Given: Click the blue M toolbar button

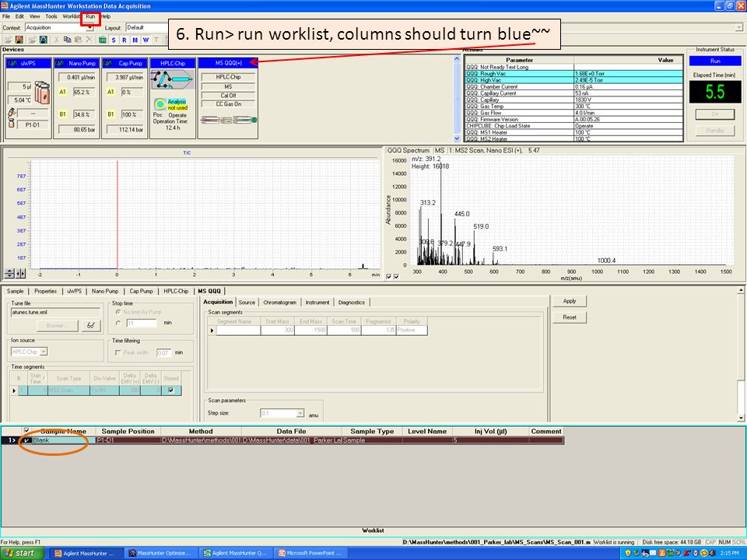Looking at the screenshot, I should (135, 40).
